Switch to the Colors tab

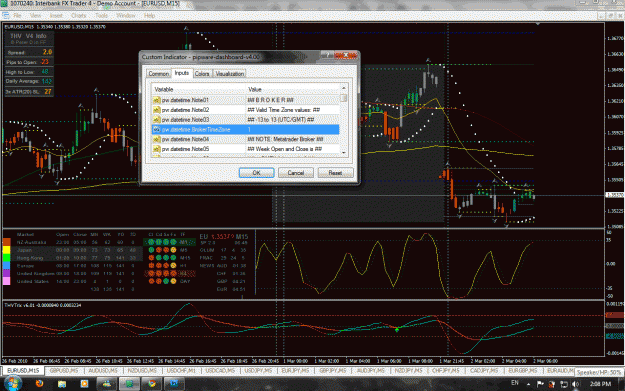coord(202,74)
